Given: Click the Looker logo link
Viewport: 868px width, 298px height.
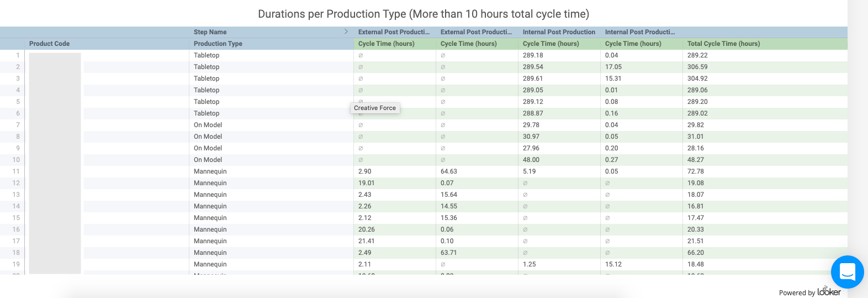Looking at the screenshot, I should tap(829, 291).
